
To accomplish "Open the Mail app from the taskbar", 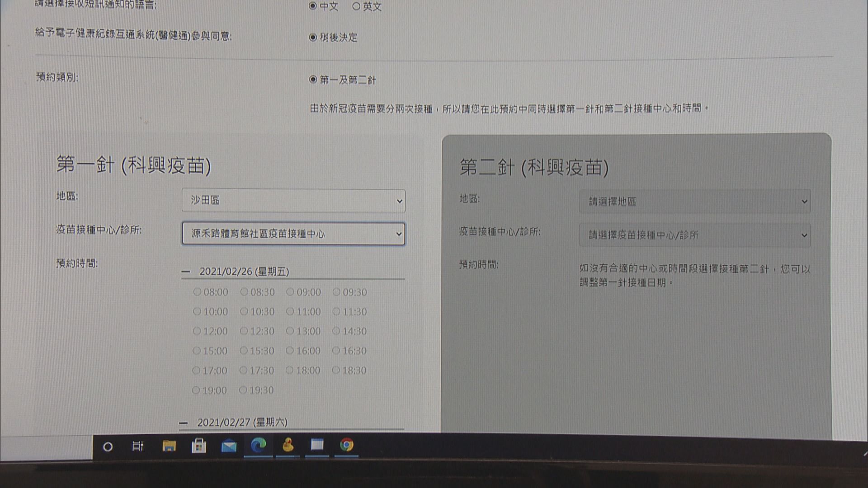I will [x=229, y=447].
